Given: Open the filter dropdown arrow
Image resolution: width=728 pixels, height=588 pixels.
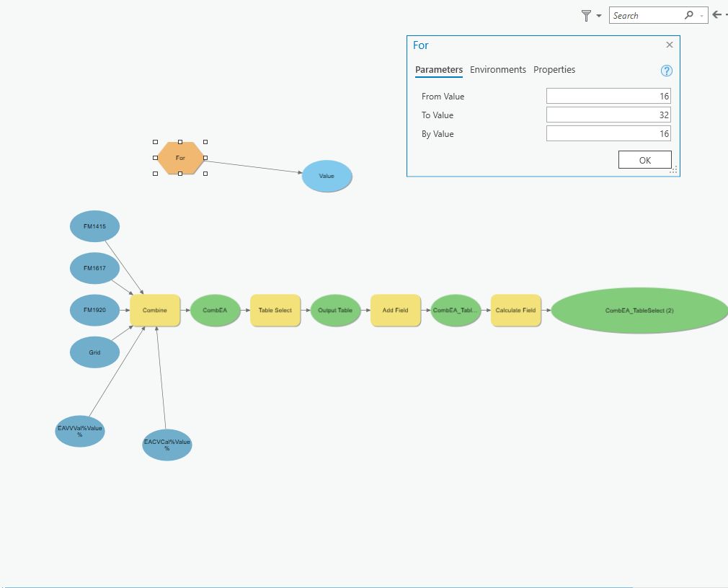Looking at the screenshot, I should click(599, 16).
